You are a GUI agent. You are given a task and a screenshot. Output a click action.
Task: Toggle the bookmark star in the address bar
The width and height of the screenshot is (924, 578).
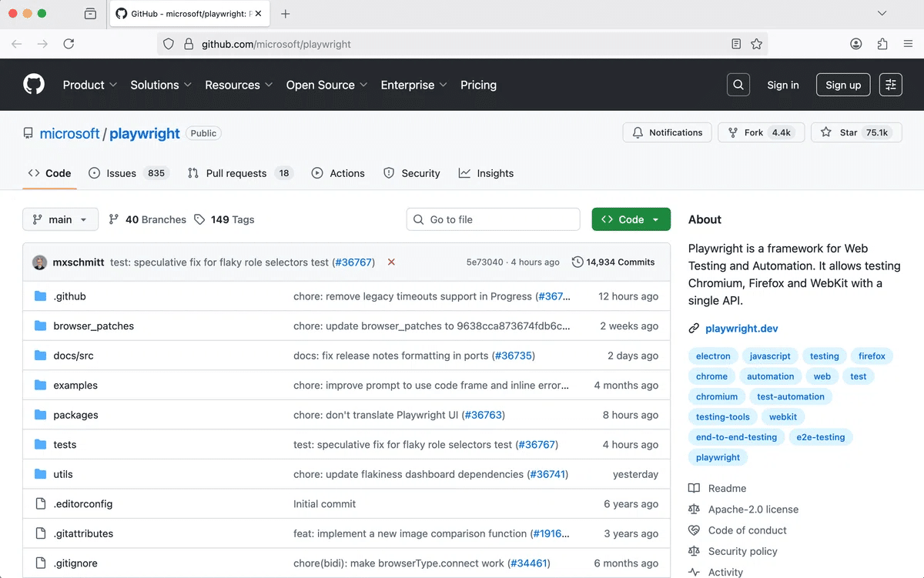tap(756, 44)
